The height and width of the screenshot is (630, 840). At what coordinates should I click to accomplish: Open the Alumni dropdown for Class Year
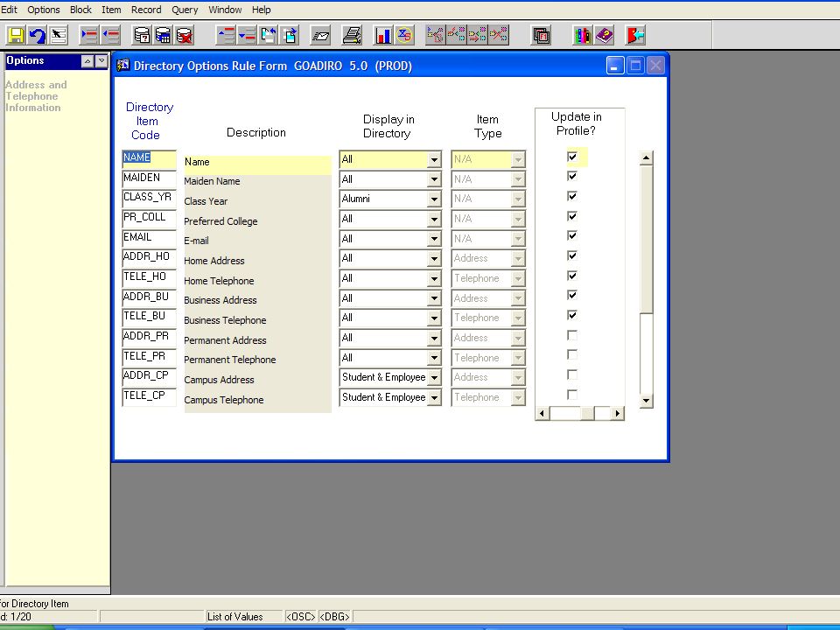[x=435, y=199]
